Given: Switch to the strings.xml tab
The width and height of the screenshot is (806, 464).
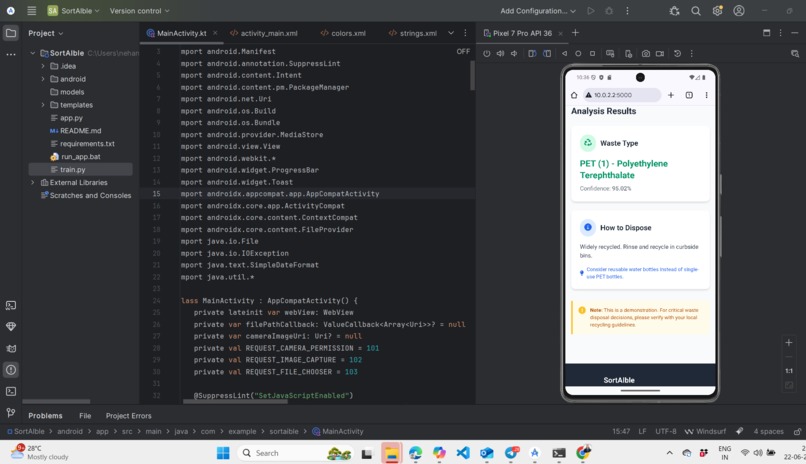Looking at the screenshot, I should 413,33.
